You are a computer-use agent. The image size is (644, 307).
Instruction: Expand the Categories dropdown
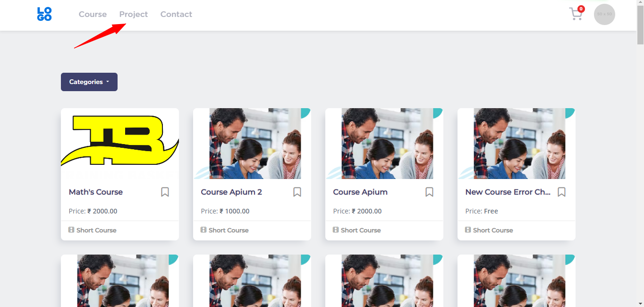89,82
